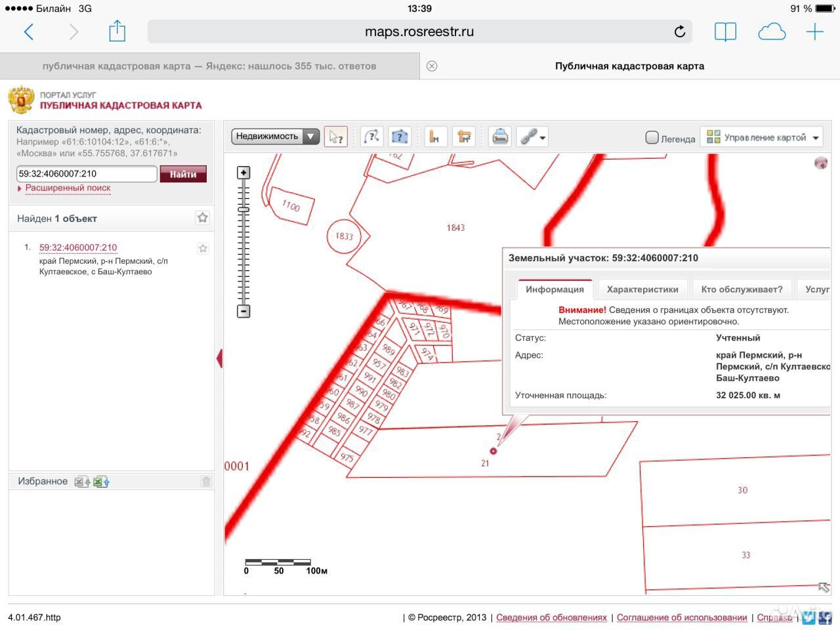Viewport: 840px width, 630px height.
Task: Switch to the Яндекс search results tab
Action: 209,66
